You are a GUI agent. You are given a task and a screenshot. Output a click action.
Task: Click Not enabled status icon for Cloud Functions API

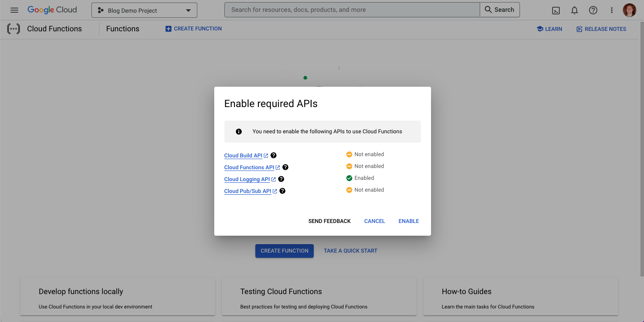click(349, 166)
